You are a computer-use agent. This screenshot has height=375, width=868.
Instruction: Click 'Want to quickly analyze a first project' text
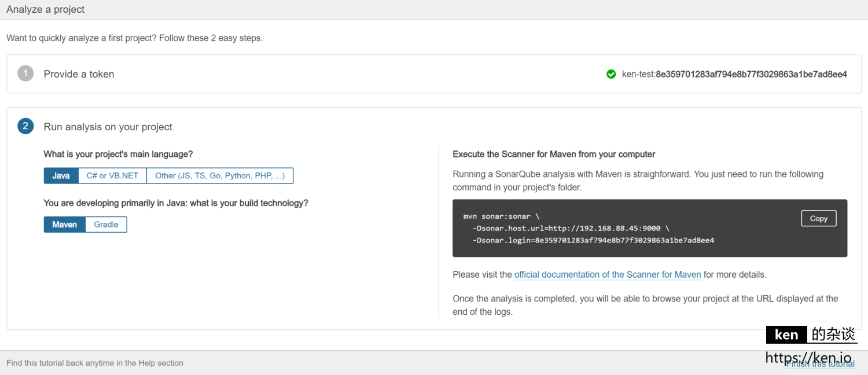[134, 38]
